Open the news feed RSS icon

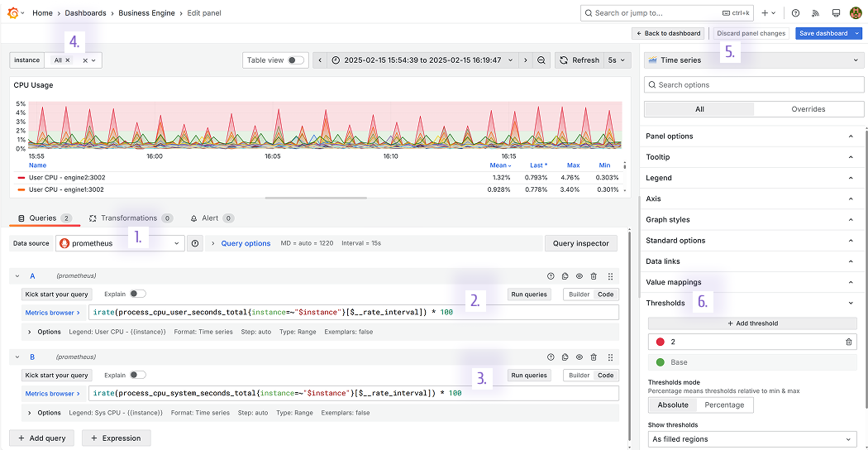coord(815,12)
